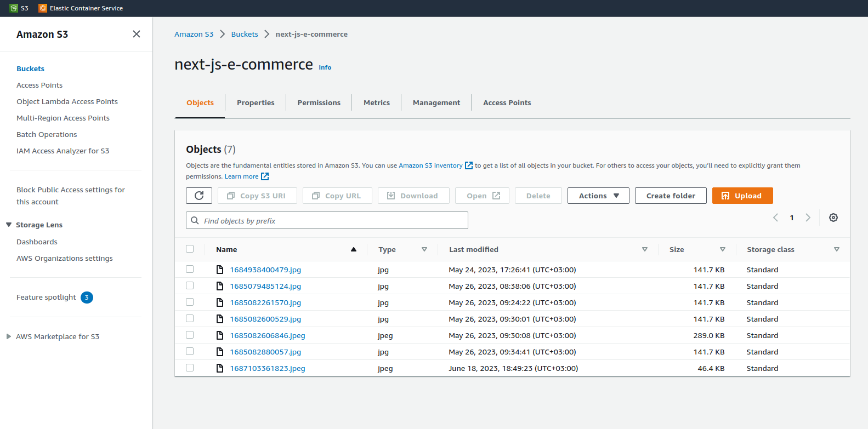
Task: Check the box for 1685082261570.jpg
Action: pos(190,302)
